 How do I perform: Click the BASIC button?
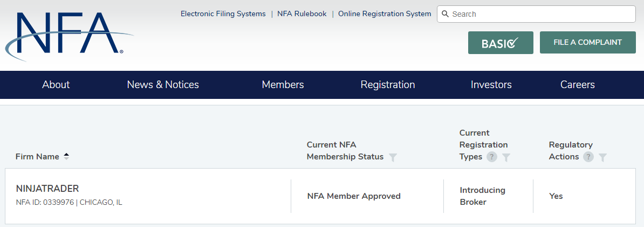coord(501,43)
